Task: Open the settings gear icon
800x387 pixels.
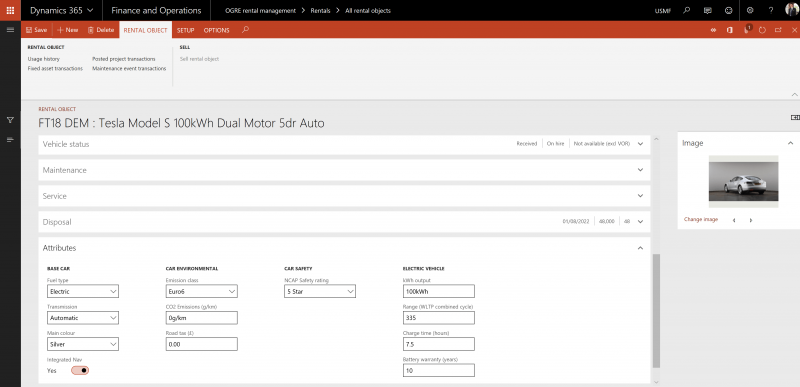Action: click(x=750, y=10)
